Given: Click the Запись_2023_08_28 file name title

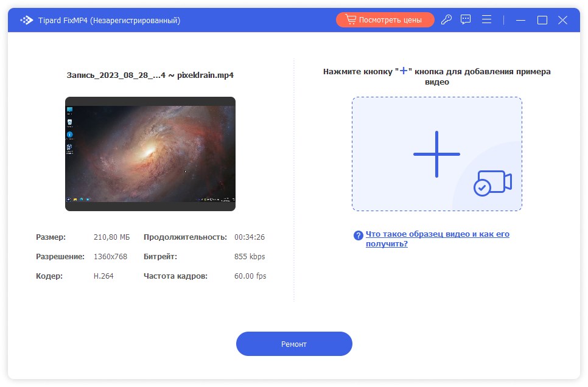Looking at the screenshot, I should pyautogui.click(x=150, y=75).
